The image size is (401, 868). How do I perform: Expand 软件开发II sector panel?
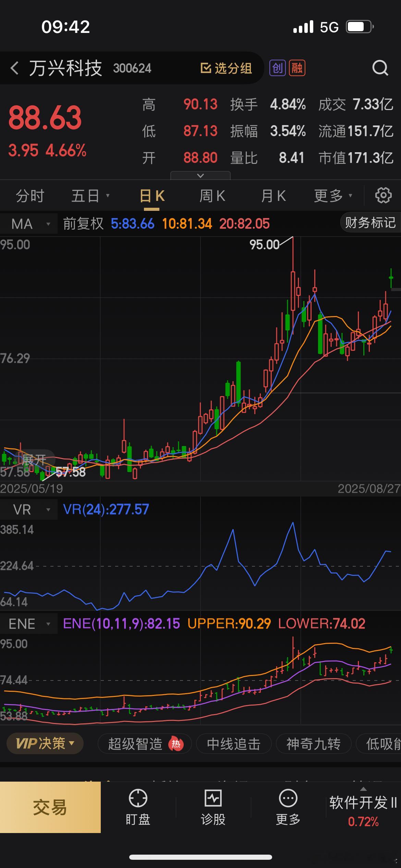(363, 808)
